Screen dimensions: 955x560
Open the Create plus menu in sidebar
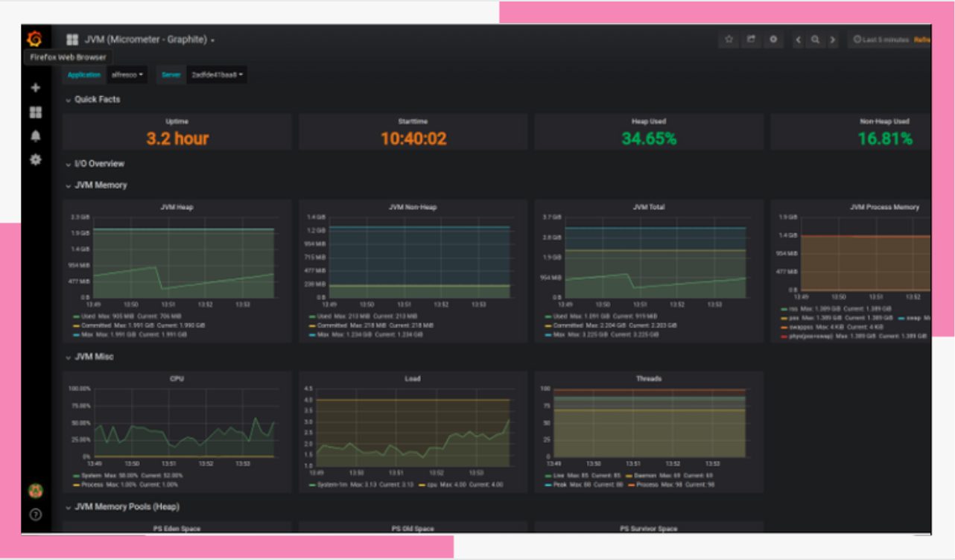click(x=35, y=88)
